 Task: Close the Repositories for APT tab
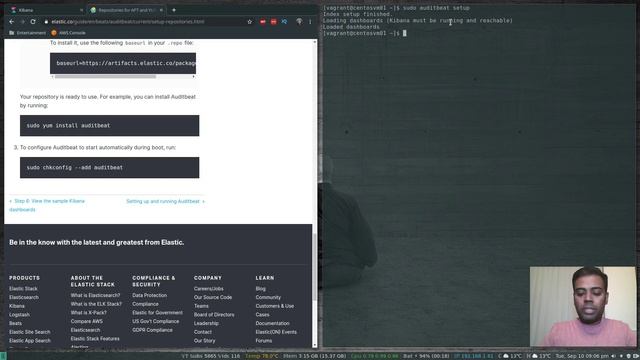pyautogui.click(x=161, y=10)
